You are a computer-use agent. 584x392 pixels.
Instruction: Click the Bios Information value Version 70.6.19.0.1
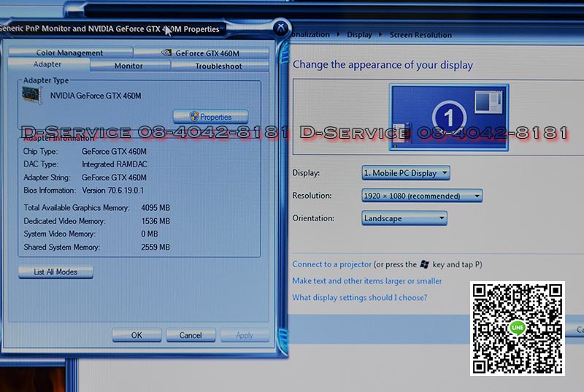click(x=112, y=191)
